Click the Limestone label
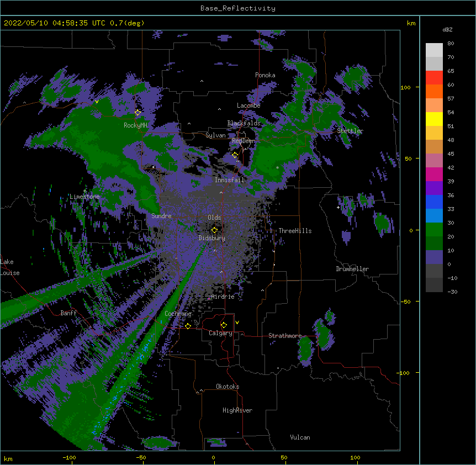This screenshot has width=476, height=465. point(84,197)
